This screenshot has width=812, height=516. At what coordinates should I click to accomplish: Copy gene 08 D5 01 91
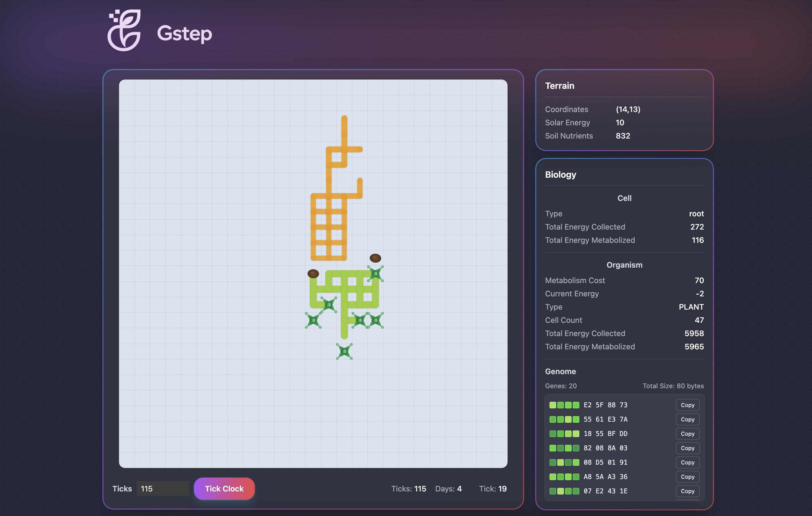[687, 462]
